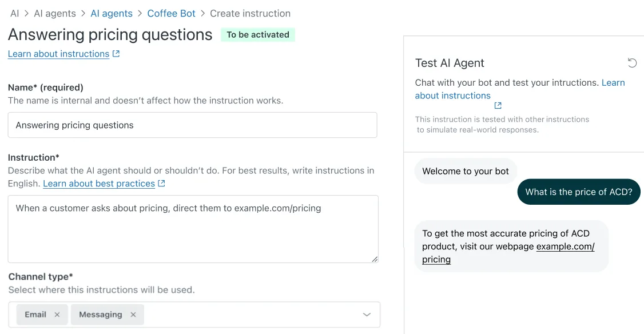Click the AI root item in the breadcrumb

(x=15, y=13)
